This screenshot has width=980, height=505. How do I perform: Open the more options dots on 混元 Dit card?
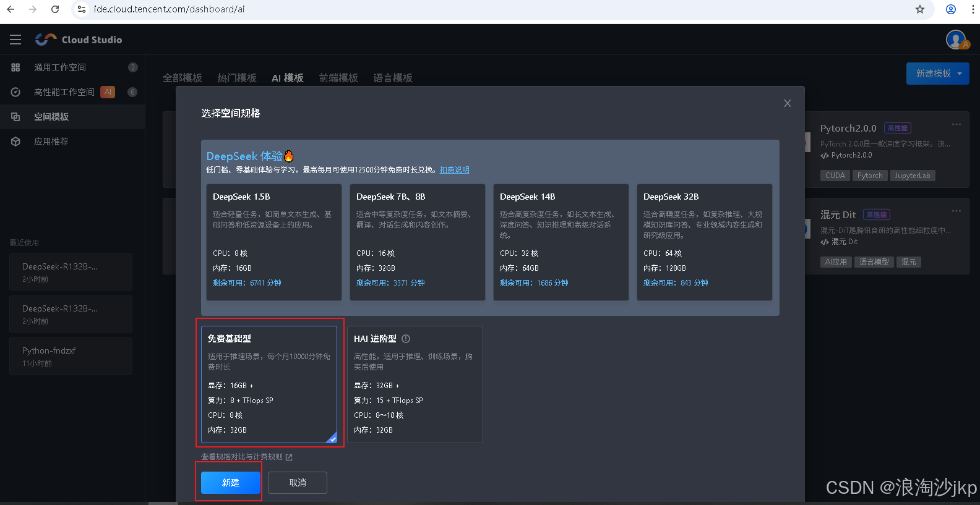956,211
